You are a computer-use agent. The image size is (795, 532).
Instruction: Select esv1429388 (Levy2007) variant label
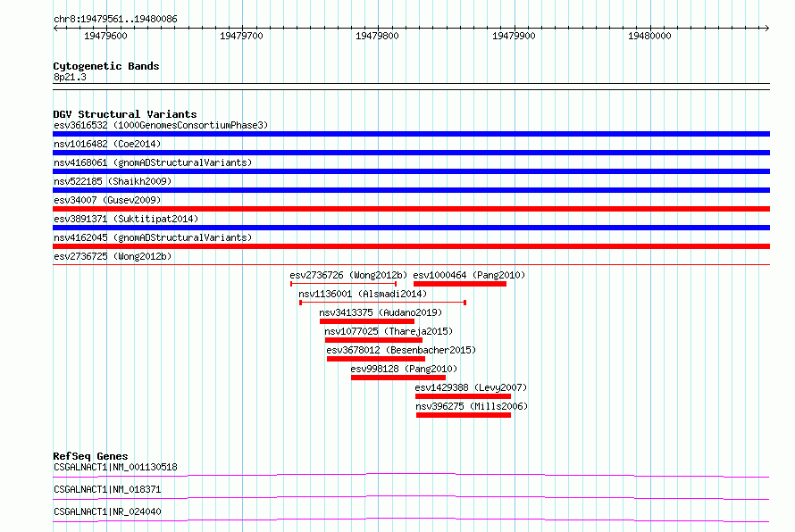[x=471, y=387]
